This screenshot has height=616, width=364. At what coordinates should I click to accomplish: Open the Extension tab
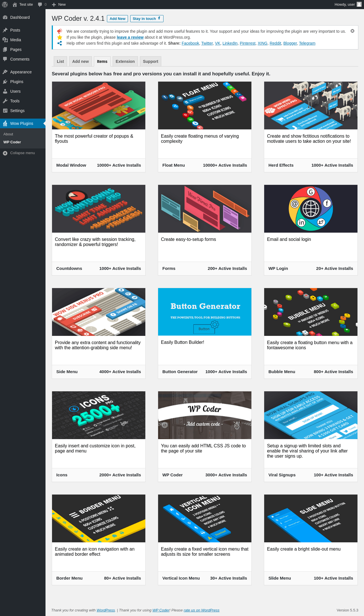[x=125, y=61]
